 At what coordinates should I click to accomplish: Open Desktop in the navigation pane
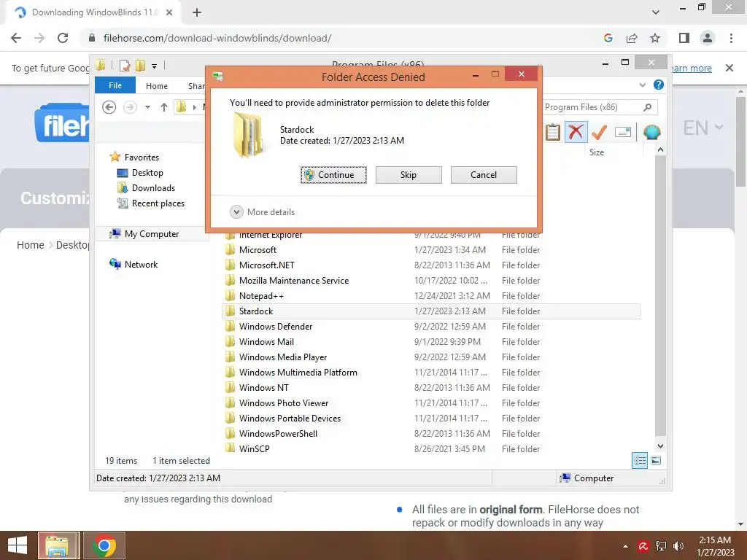tap(147, 173)
